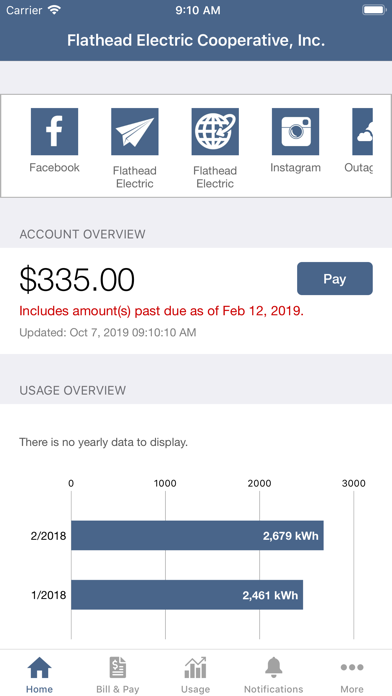Tap the paper airplane Flathead Electric icon
The image size is (392, 696).
[x=135, y=131]
